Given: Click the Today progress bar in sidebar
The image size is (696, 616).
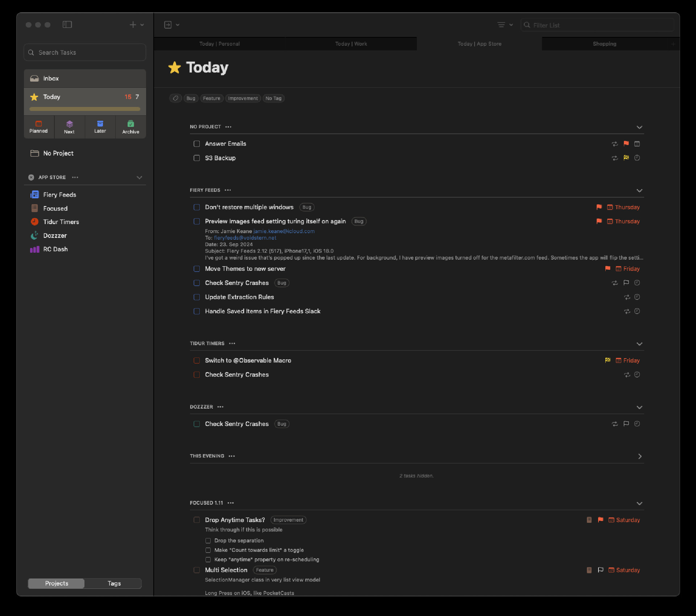Looking at the screenshot, I should click(x=85, y=109).
